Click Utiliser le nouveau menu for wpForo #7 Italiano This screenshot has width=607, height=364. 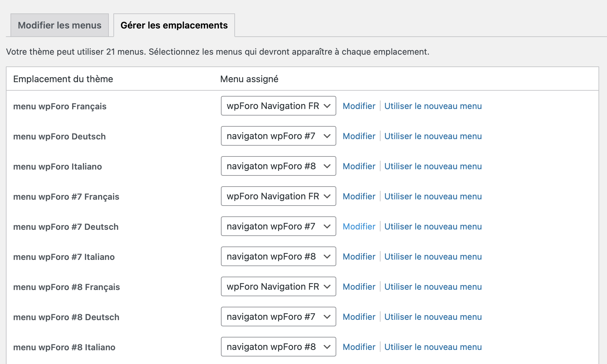pyautogui.click(x=433, y=257)
